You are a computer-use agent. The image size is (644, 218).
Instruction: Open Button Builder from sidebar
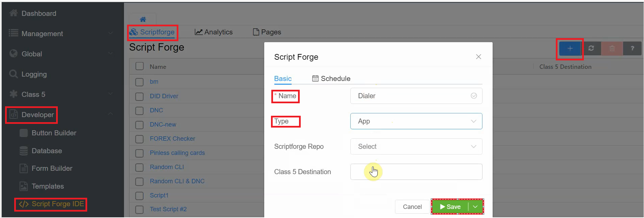tap(54, 133)
